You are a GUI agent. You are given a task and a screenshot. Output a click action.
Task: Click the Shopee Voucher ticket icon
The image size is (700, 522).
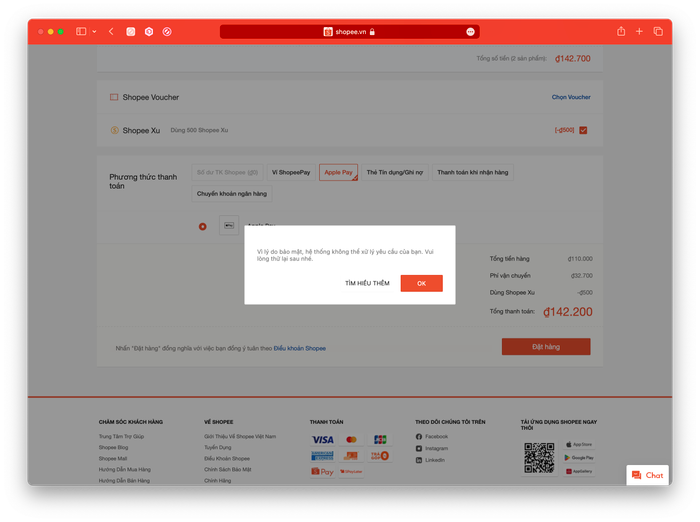[x=114, y=97]
